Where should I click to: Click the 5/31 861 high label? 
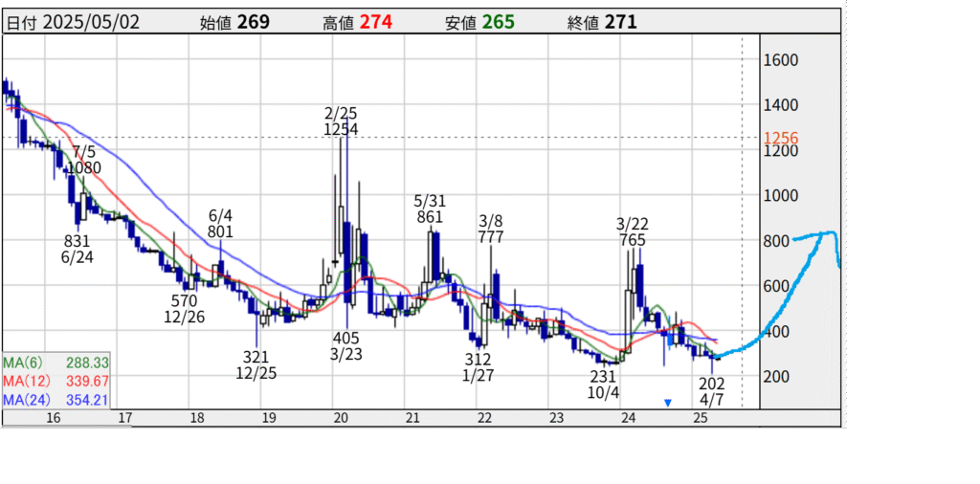[x=429, y=209]
